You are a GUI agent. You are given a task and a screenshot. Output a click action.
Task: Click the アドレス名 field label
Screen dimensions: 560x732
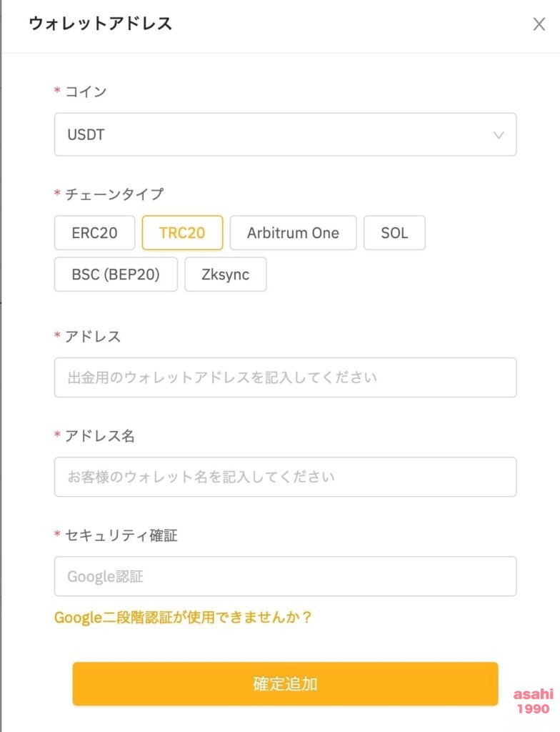pyautogui.click(x=100, y=435)
